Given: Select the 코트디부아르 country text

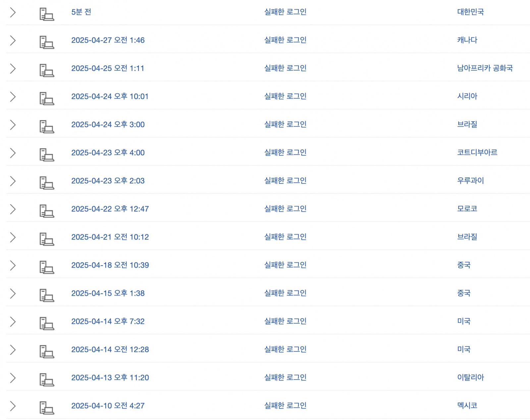Looking at the screenshot, I should (x=477, y=153).
